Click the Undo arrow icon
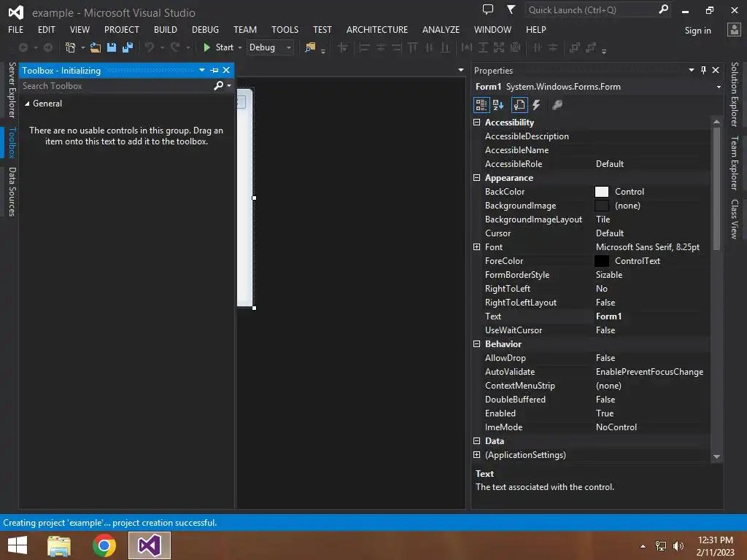 pos(150,47)
